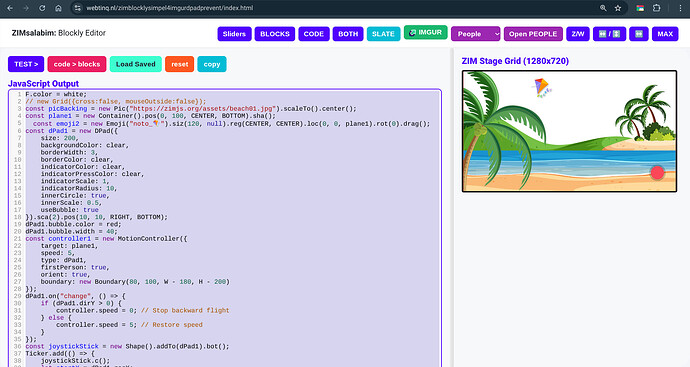
Task: Click code line 'F.color = white;'
Action: [x=56, y=94]
